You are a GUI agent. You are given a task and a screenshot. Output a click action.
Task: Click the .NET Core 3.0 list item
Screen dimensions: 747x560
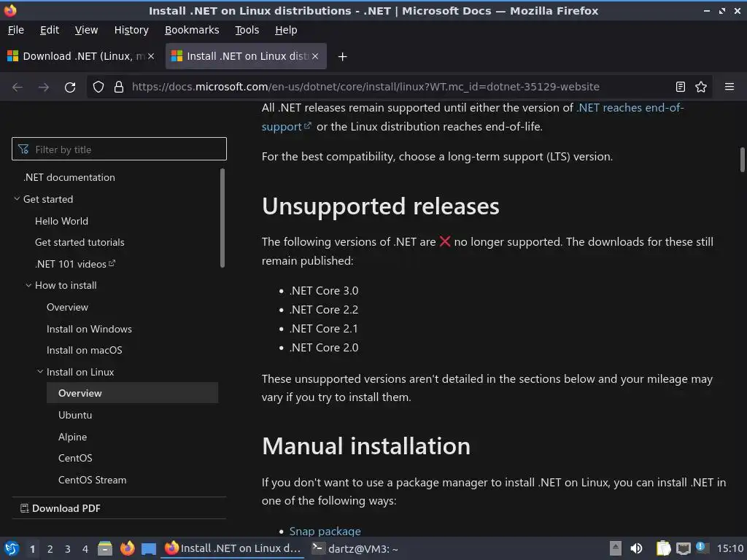(x=324, y=290)
